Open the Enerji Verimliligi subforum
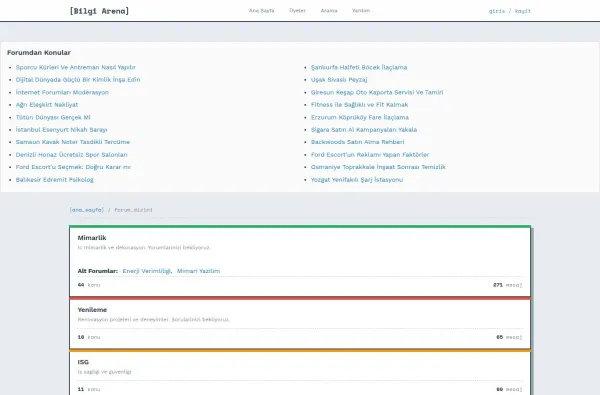This screenshot has width=600, height=395. [147, 271]
